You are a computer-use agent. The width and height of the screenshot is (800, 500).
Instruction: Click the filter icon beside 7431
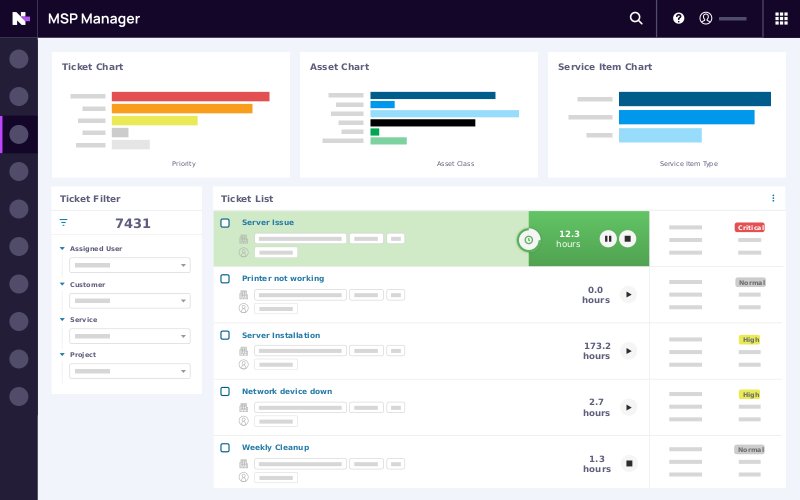[x=63, y=222]
